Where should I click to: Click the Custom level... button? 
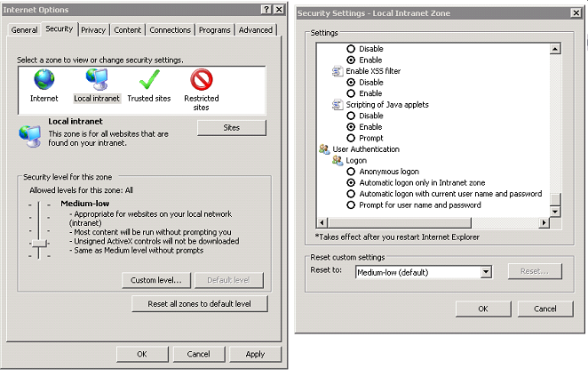[156, 280]
